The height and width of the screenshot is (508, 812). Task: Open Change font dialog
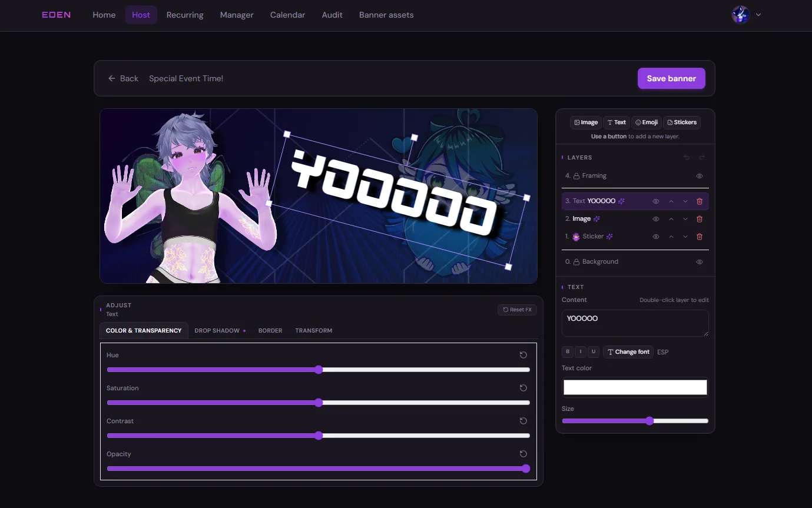pos(628,352)
